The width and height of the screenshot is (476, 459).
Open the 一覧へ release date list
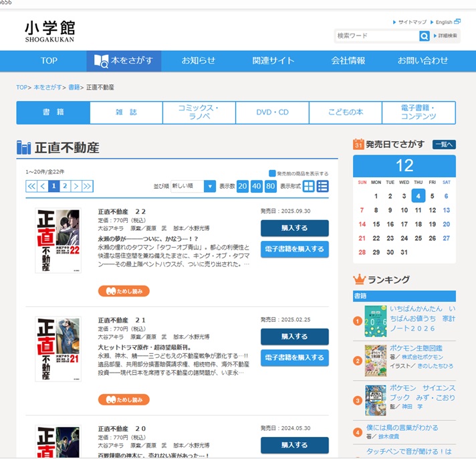pyautogui.click(x=444, y=144)
